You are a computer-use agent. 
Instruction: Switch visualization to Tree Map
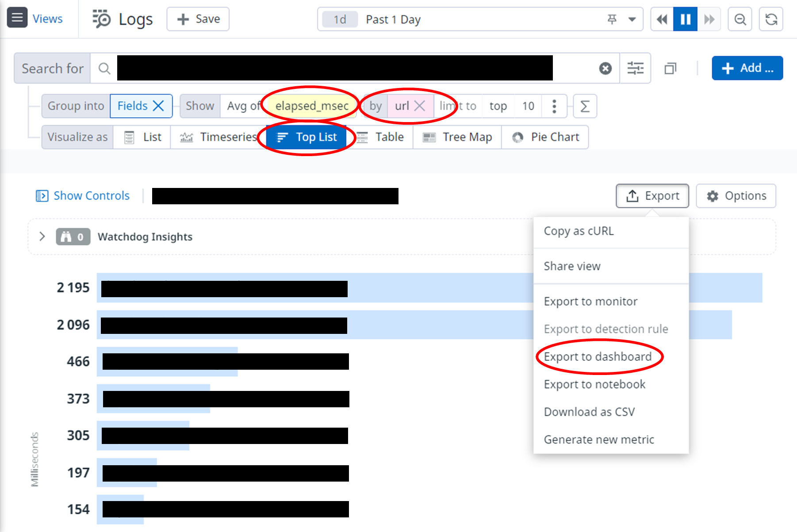[457, 137]
